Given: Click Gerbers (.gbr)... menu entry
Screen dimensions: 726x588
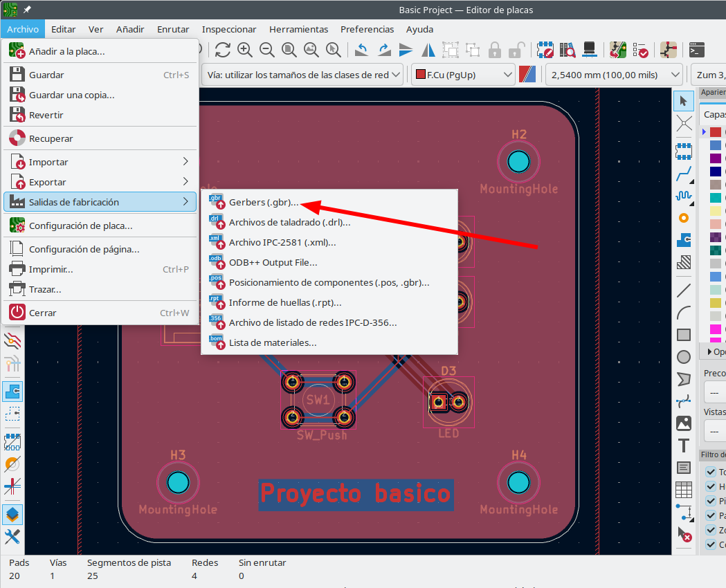Looking at the screenshot, I should pyautogui.click(x=264, y=203).
